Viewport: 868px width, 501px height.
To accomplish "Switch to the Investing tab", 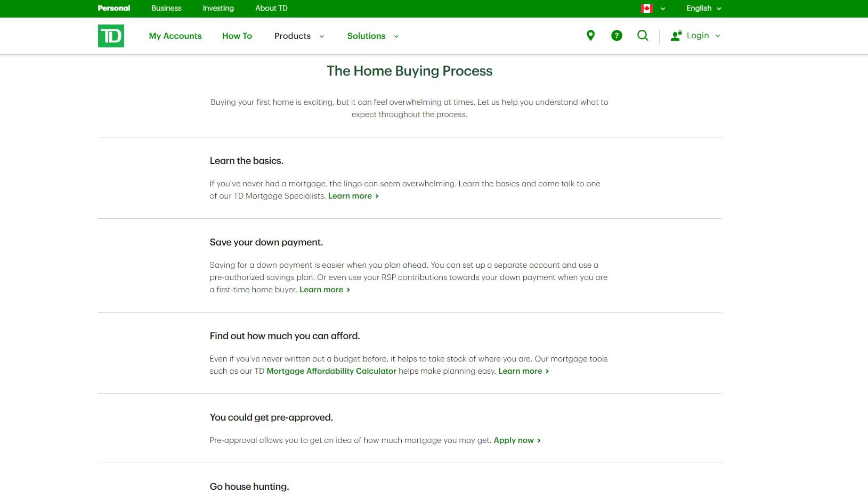I will click(x=218, y=8).
